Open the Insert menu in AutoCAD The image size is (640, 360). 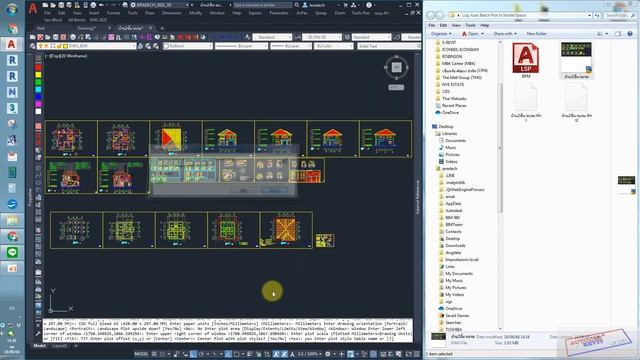tap(94, 13)
